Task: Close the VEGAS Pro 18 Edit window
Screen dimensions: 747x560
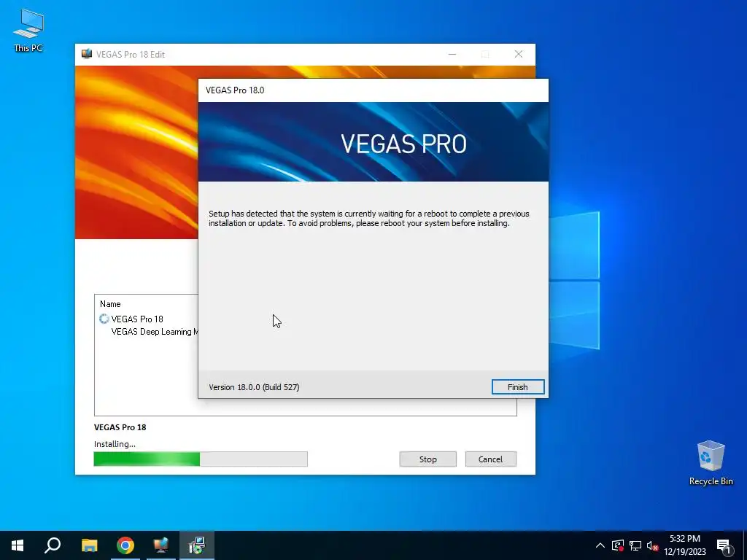Action: (x=519, y=54)
